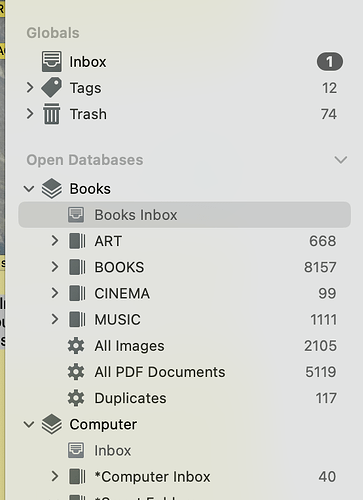Image resolution: width=363 pixels, height=500 pixels.
Task: Expand the BOOKS group
Action: [55, 267]
